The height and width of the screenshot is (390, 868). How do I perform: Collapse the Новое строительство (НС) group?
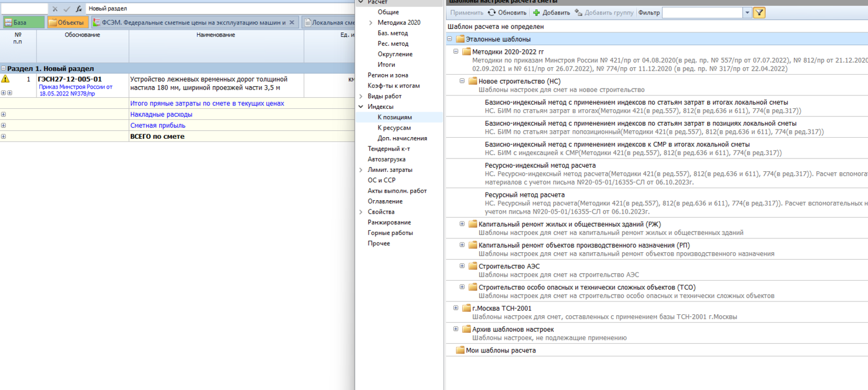click(x=462, y=81)
